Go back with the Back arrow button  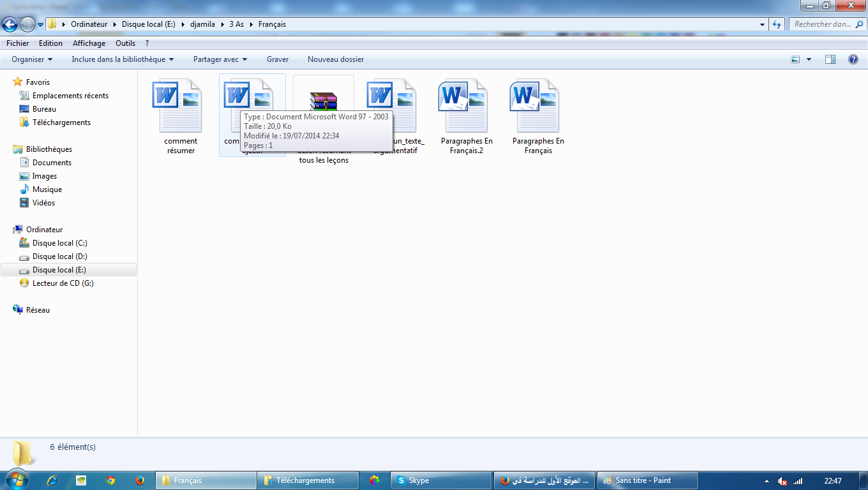10,24
